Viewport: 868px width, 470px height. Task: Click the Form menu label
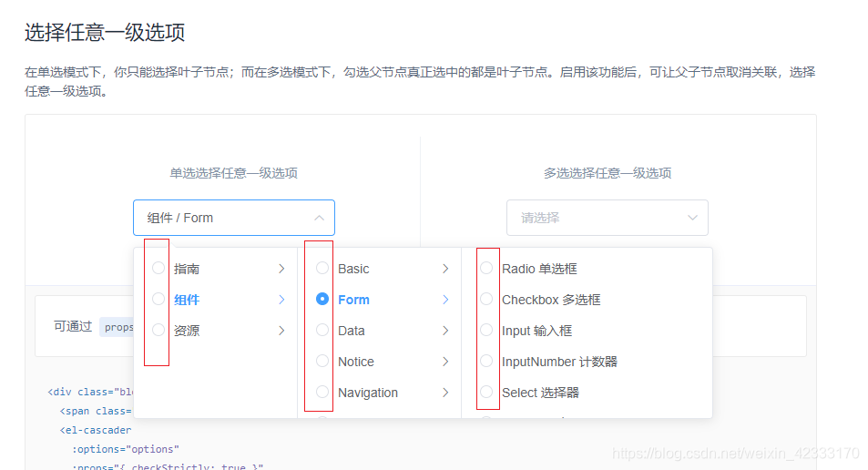(353, 300)
